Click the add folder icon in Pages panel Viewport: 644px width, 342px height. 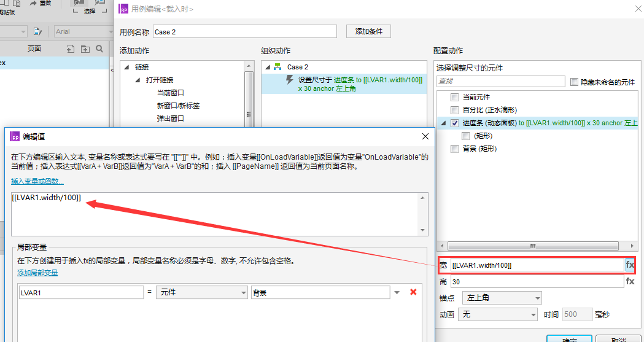(85, 49)
